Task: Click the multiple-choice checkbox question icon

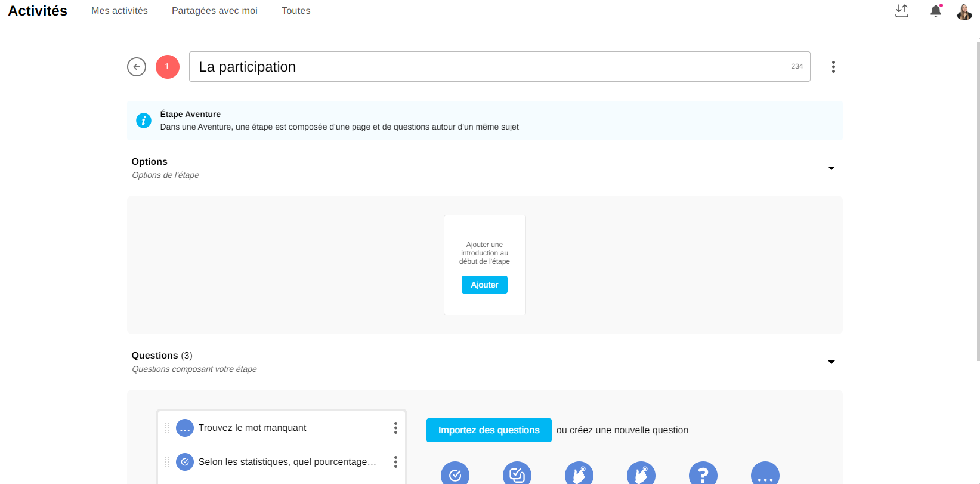Action: coord(517,474)
